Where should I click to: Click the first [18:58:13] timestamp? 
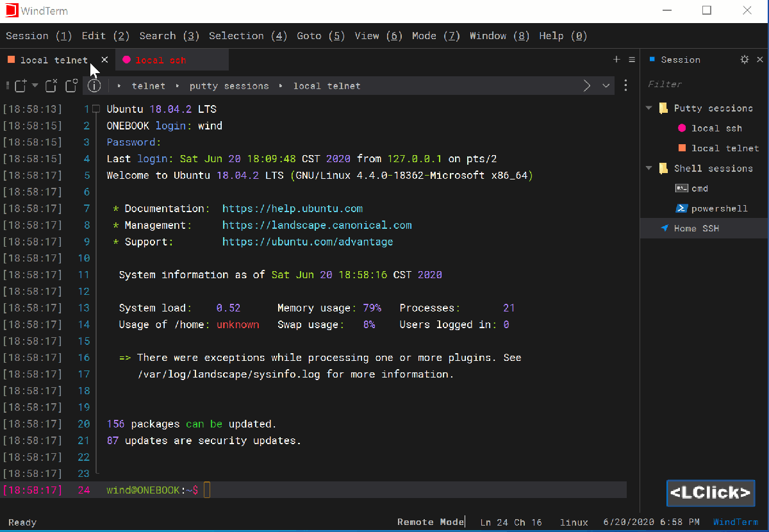click(33, 109)
